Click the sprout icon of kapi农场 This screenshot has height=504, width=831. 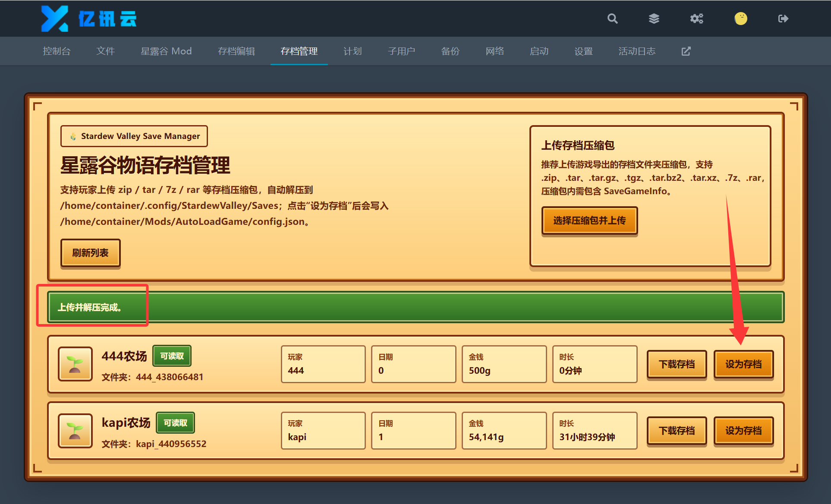[75, 431]
